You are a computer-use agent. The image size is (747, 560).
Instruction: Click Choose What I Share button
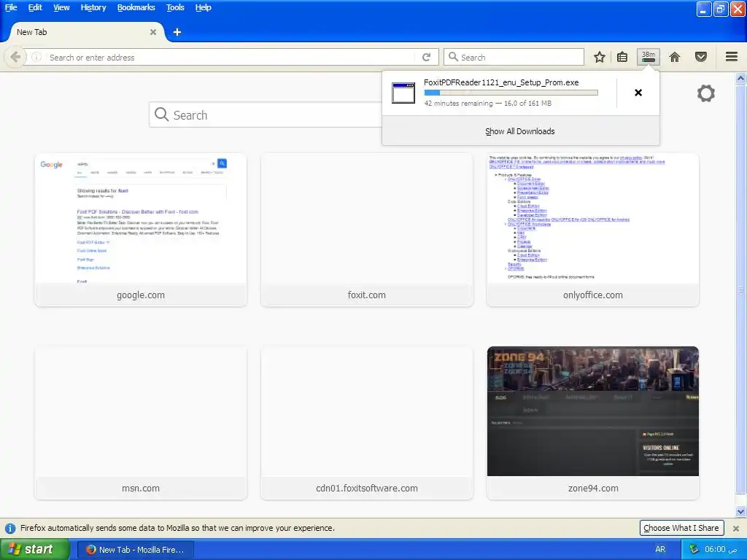point(681,528)
